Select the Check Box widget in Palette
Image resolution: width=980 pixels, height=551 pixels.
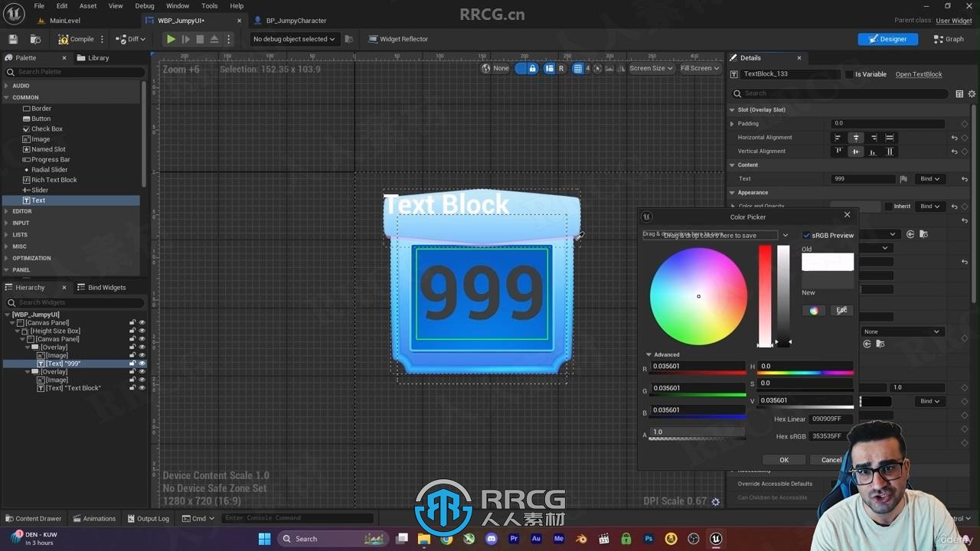coord(47,129)
